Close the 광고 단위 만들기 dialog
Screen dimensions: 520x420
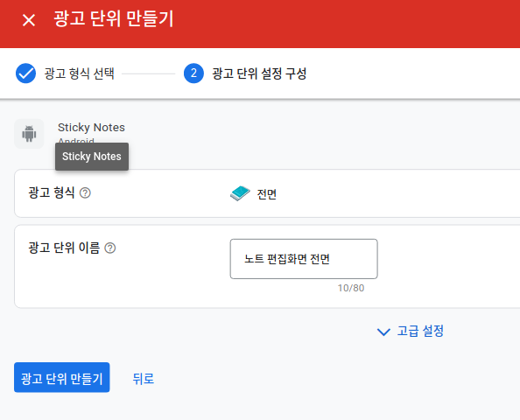pyautogui.click(x=29, y=20)
